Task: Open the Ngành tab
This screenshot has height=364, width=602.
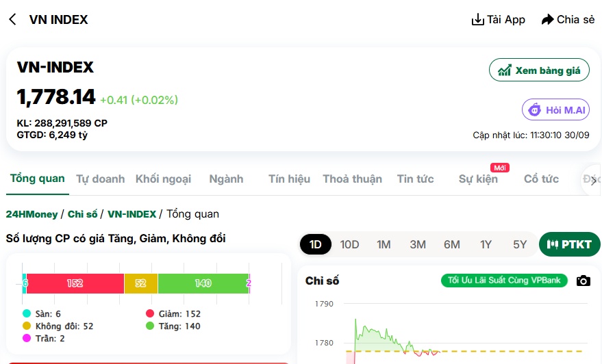Action: [226, 179]
